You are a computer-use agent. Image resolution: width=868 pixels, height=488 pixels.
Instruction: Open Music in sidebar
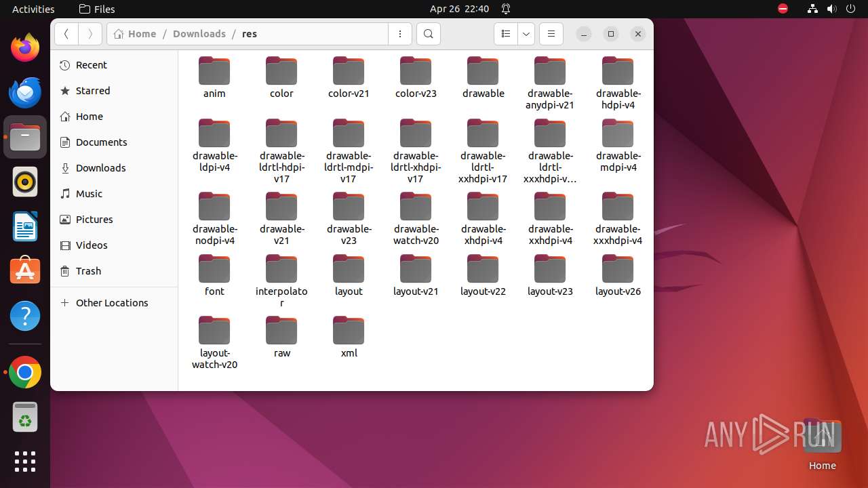tap(114, 194)
